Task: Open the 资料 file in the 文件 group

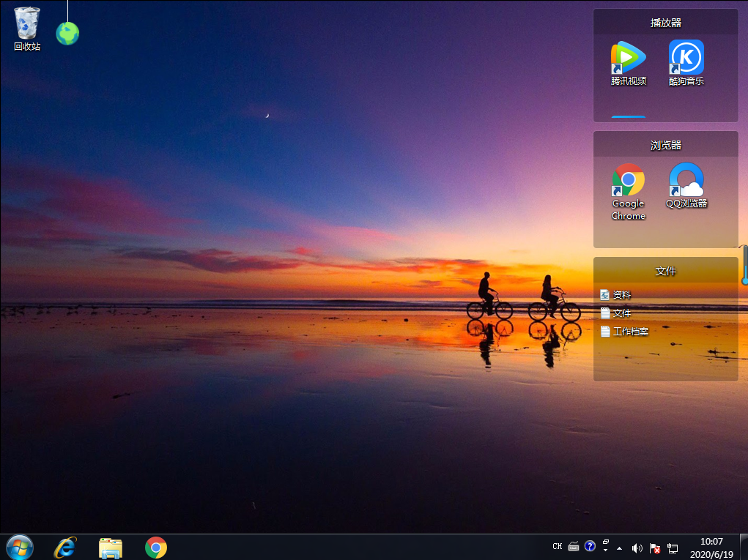Action: pyautogui.click(x=621, y=295)
